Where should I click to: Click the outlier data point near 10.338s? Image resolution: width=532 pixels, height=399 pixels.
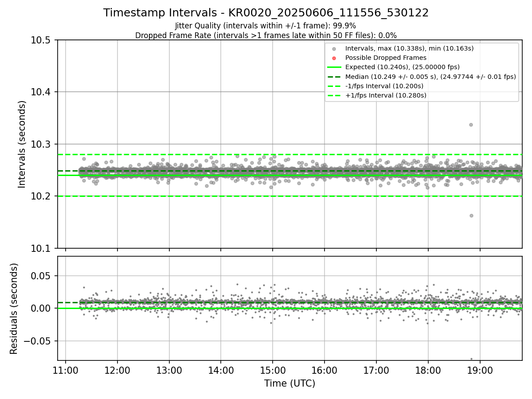tap(471, 125)
